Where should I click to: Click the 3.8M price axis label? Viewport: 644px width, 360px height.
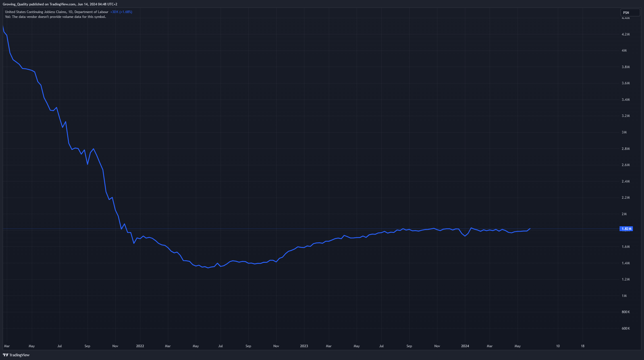click(x=626, y=67)
